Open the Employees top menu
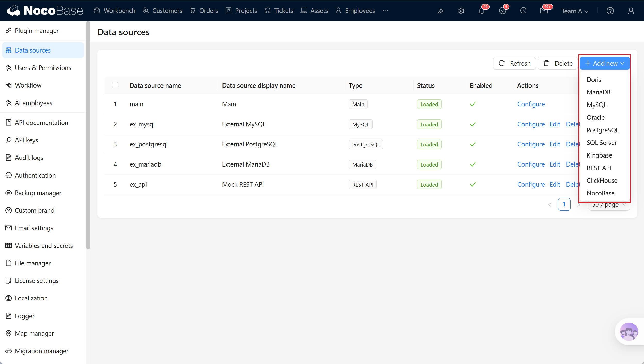The width and height of the screenshot is (644, 364). [x=355, y=11]
